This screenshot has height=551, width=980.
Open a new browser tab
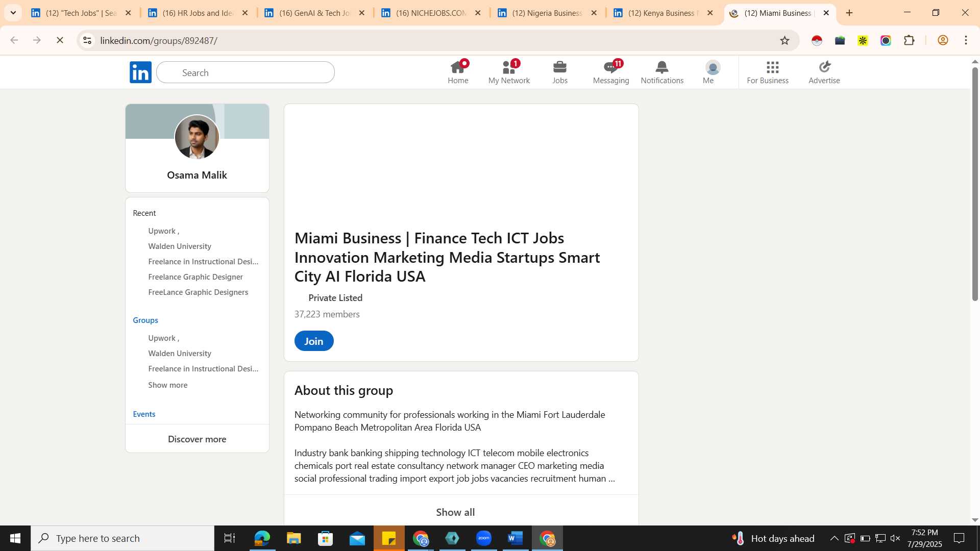point(849,13)
